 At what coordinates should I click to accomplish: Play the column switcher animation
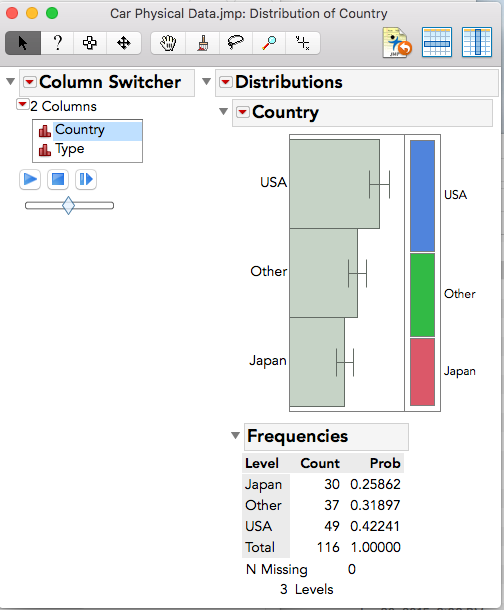pyautogui.click(x=30, y=179)
